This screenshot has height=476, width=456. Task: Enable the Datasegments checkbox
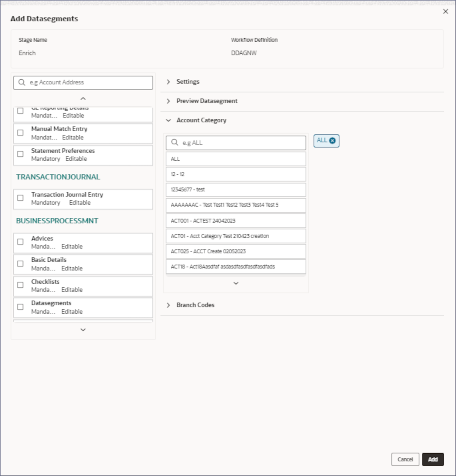click(20, 307)
